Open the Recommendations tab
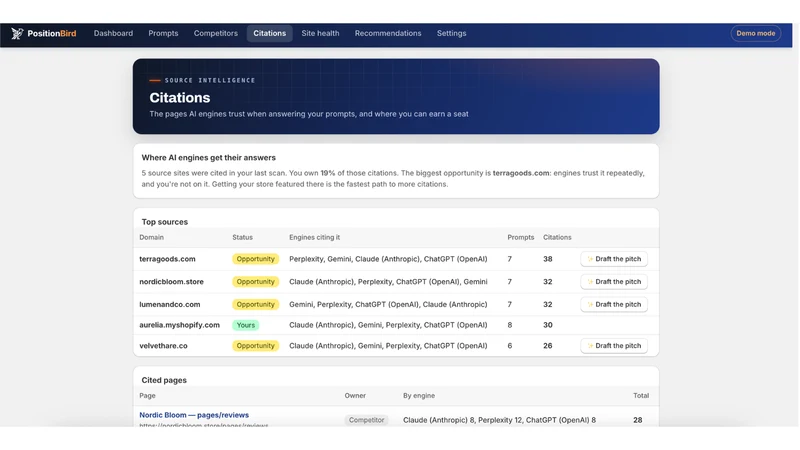 click(x=388, y=33)
